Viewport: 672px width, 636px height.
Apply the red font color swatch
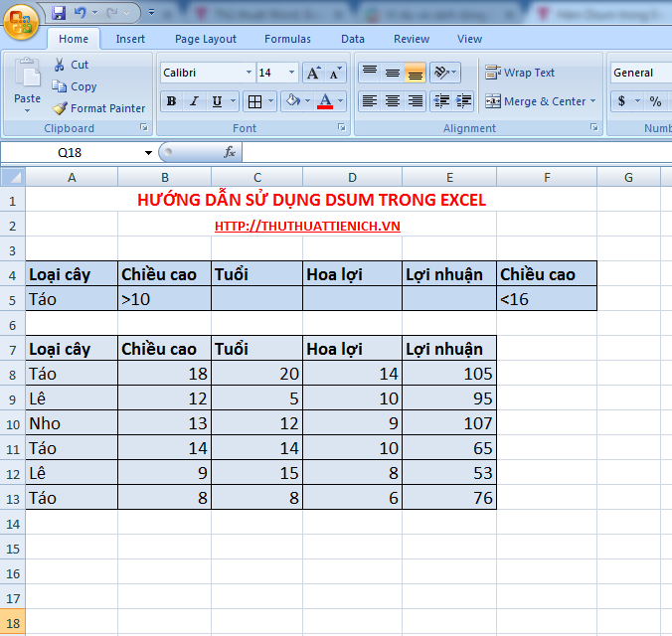[x=325, y=101]
